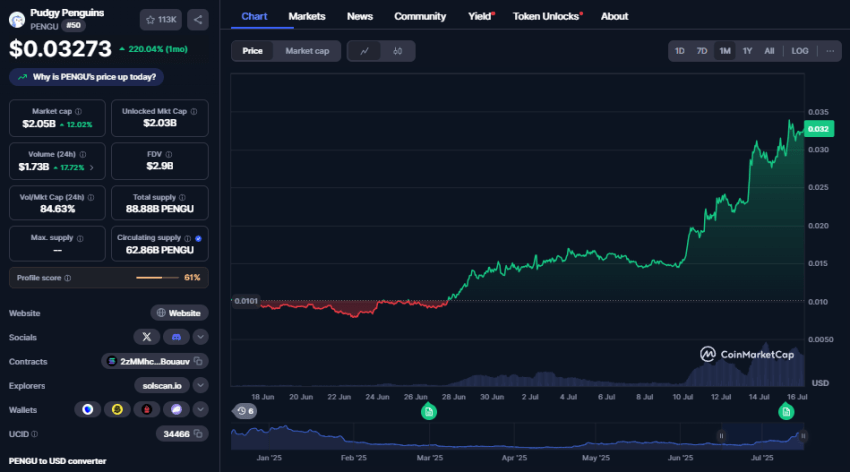This screenshot has height=472, width=850.
Task: Click left handle of timeline range selector
Action: pyautogui.click(x=721, y=436)
